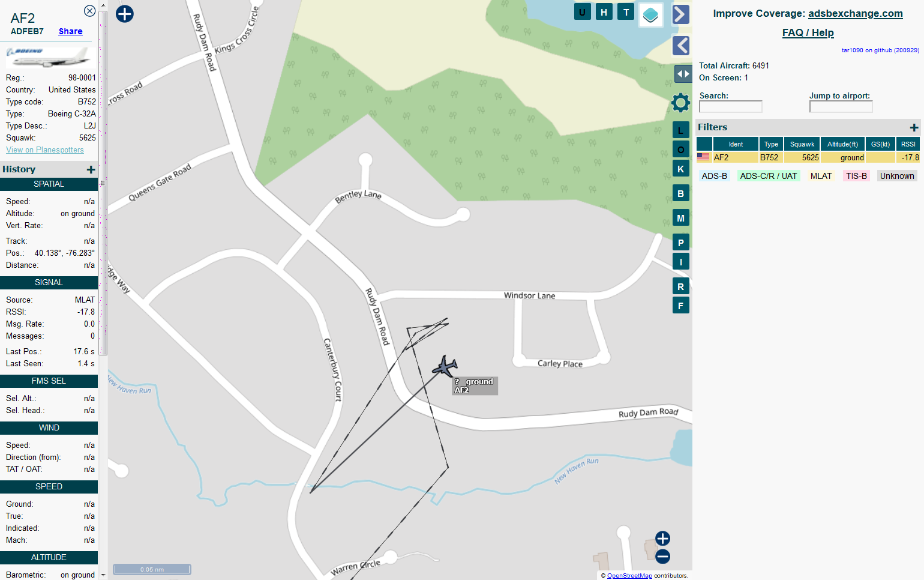Sort the table by Altitude column
This screenshot has width=924, height=580.
[842, 144]
